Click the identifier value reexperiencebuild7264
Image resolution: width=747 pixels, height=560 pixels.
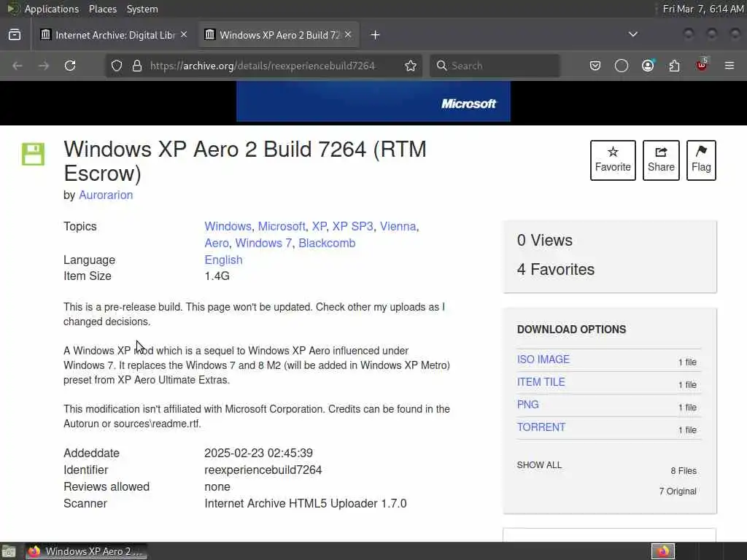263,470
